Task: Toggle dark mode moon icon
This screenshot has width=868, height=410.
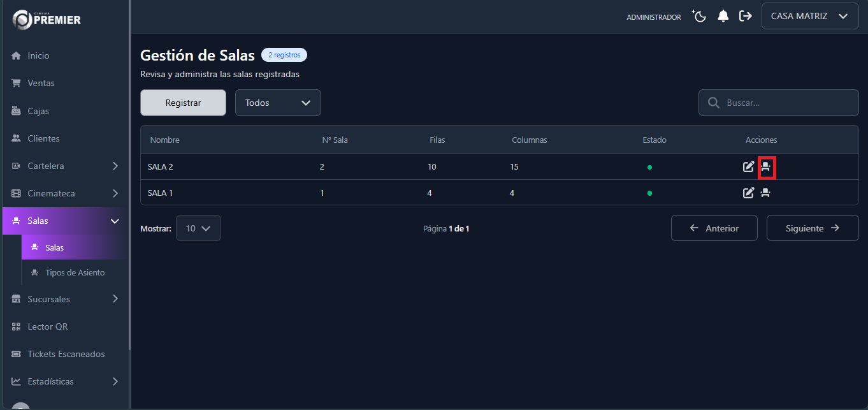Action: coord(700,17)
